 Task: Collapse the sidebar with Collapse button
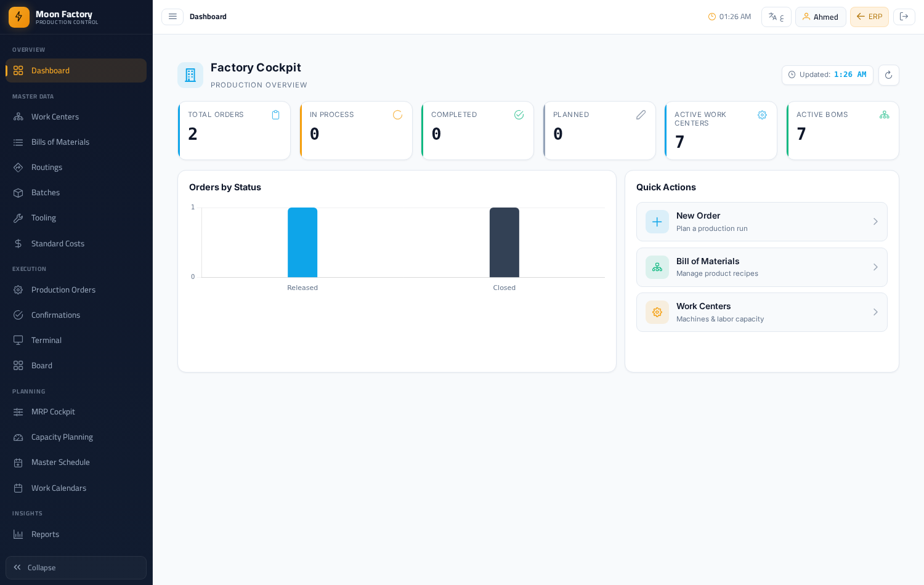point(76,568)
